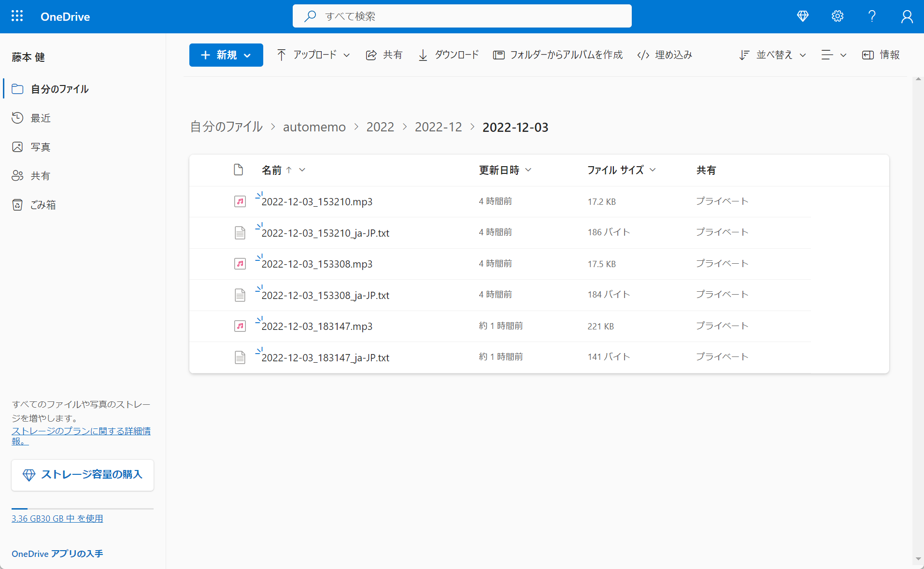Viewport: 924px width, 569px height.
Task: Go to Recent in the sidebar
Action: point(41,118)
